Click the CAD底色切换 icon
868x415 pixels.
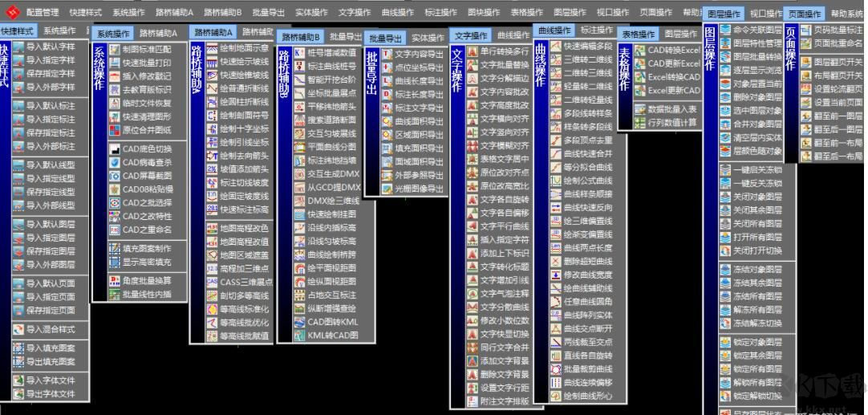click(x=114, y=149)
